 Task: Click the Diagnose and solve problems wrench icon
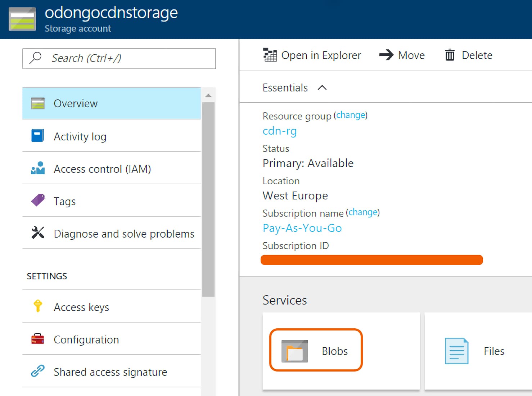37,233
